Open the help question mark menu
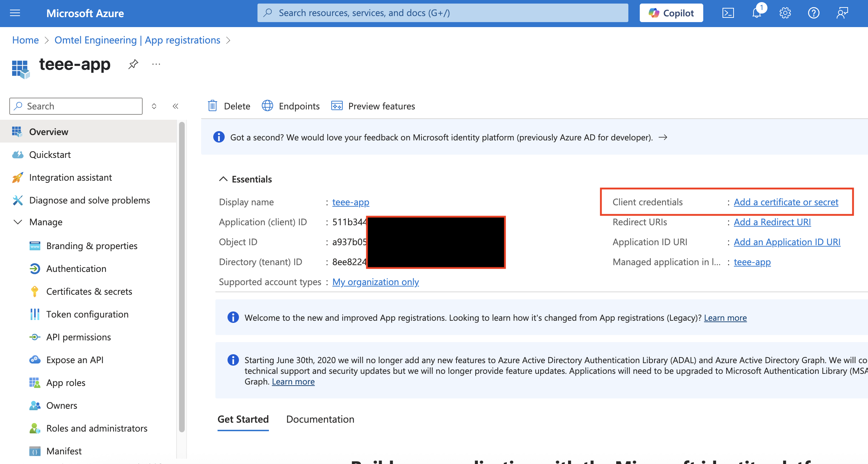The height and width of the screenshot is (464, 868). pyautogui.click(x=813, y=13)
